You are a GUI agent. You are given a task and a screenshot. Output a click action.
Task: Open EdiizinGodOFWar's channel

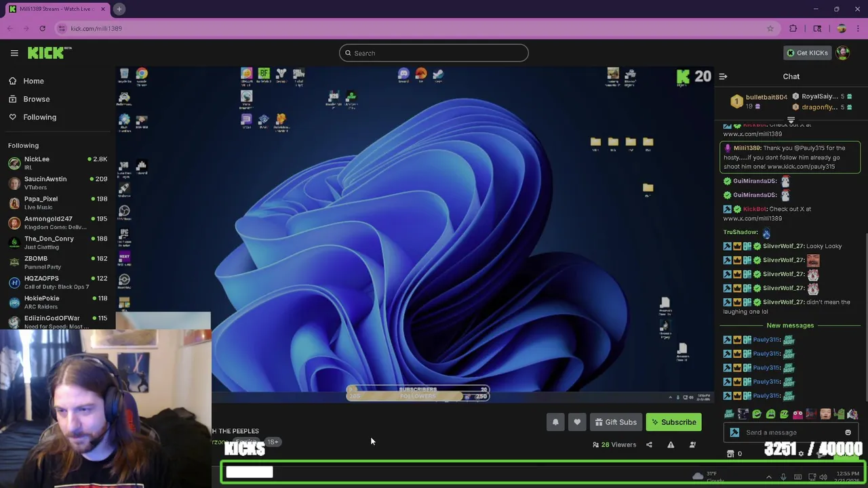pos(58,322)
